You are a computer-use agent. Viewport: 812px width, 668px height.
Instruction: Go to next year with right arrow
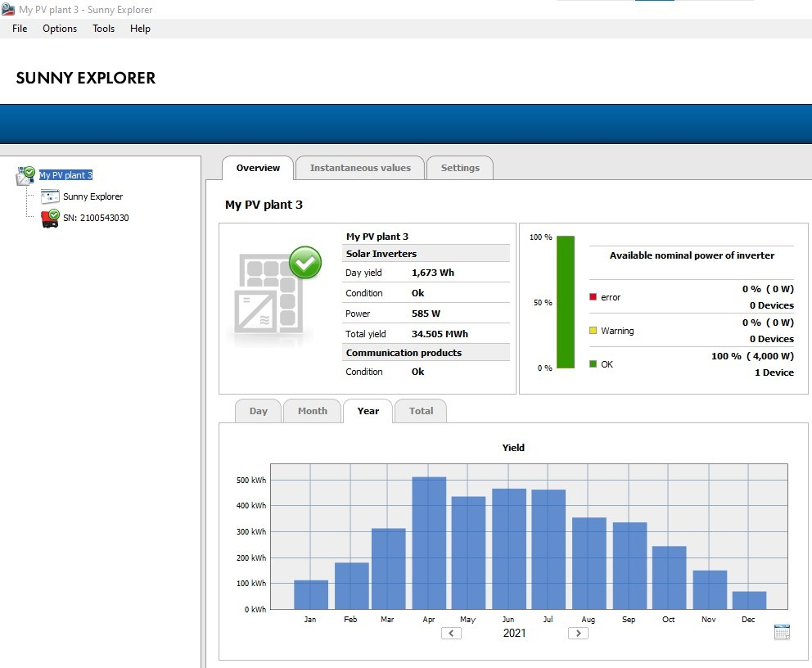click(x=578, y=634)
